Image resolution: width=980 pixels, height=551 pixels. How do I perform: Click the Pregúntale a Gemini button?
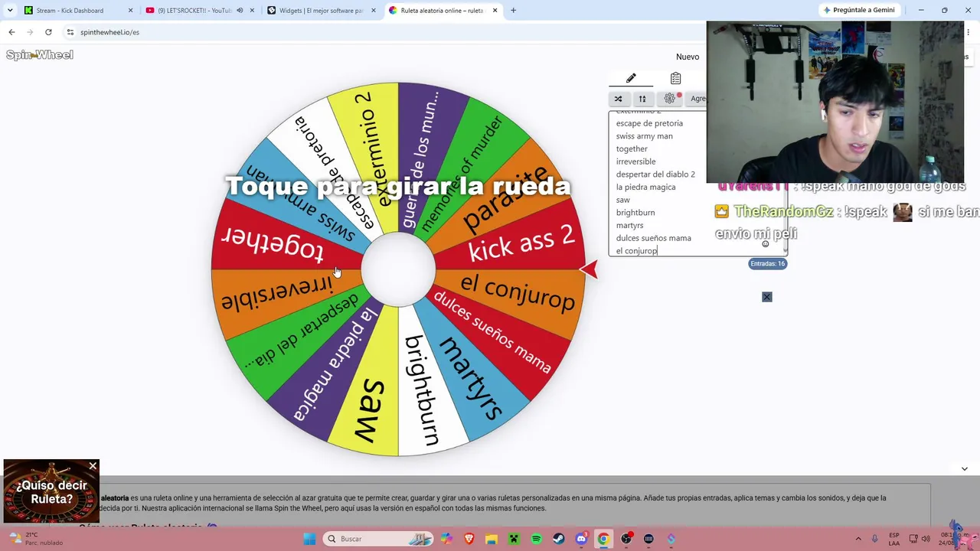(858, 10)
